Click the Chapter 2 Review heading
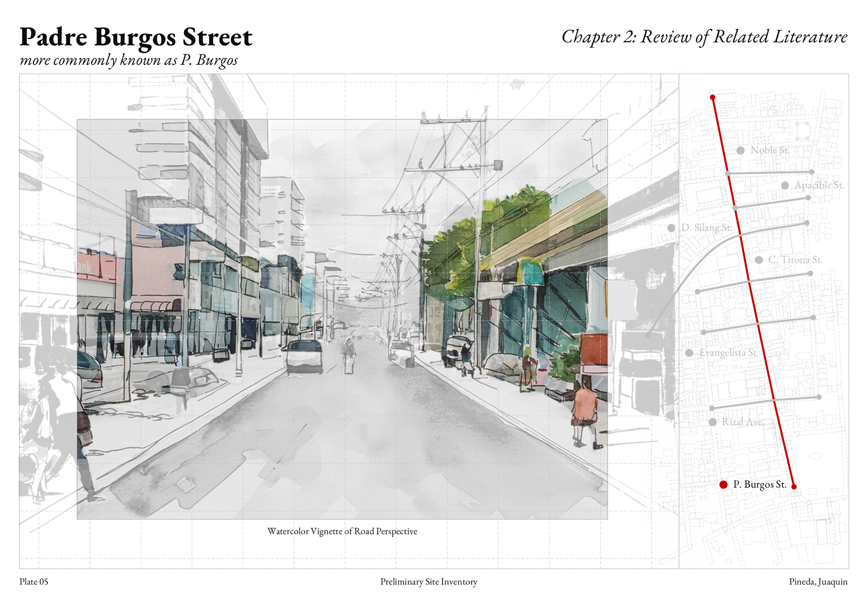This screenshot has height=614, width=868. (704, 37)
